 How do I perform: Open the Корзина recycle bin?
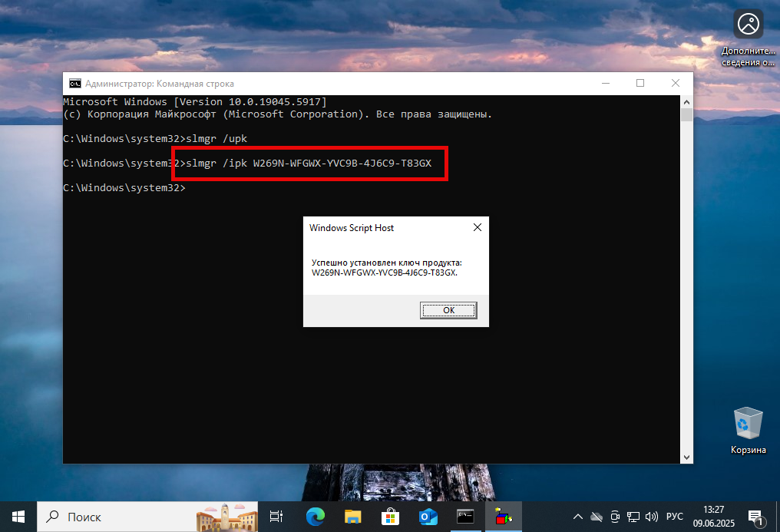click(747, 422)
